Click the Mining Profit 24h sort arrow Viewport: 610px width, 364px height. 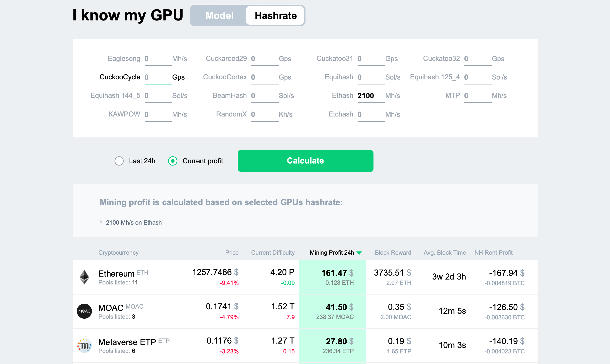point(359,253)
